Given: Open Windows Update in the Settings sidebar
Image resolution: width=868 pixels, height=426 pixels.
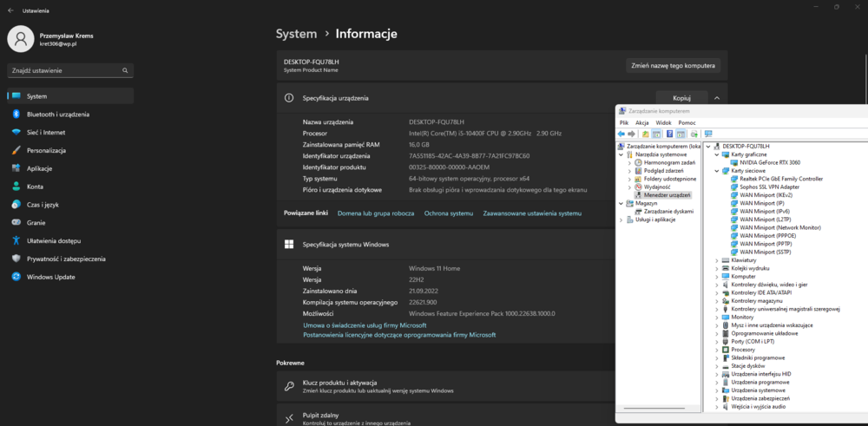Looking at the screenshot, I should pyautogui.click(x=51, y=277).
